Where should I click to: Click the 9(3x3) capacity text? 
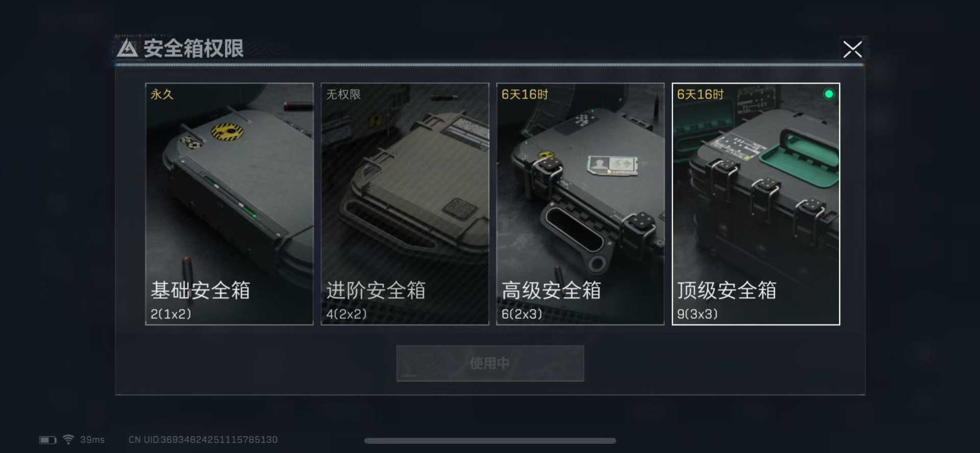(698, 314)
